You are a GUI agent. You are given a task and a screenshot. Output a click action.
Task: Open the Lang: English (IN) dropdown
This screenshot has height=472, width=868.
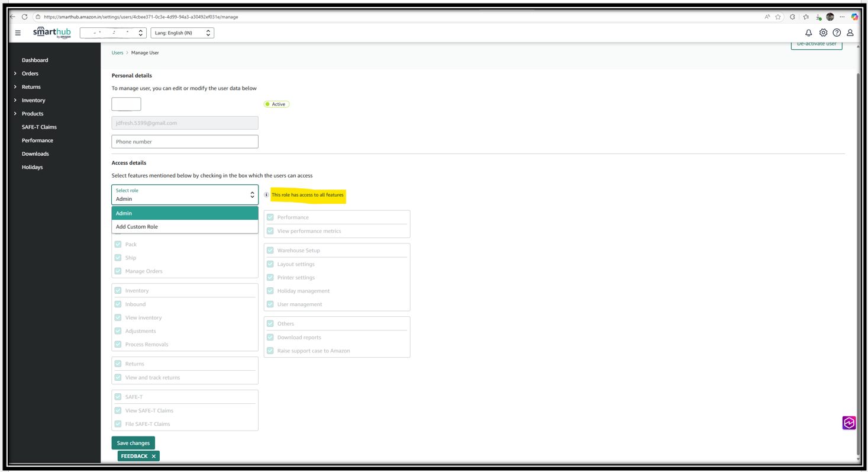coord(182,33)
